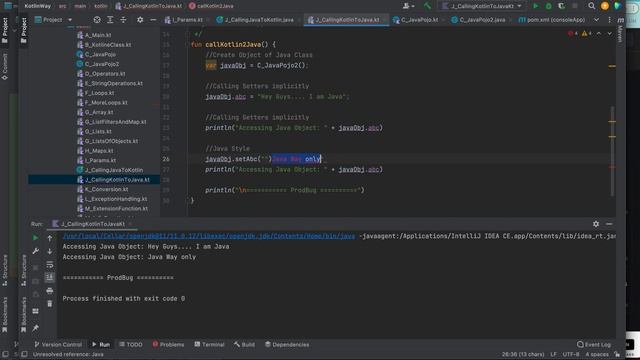
Task: Minimize the Run tool window
Action: [x=609, y=224]
